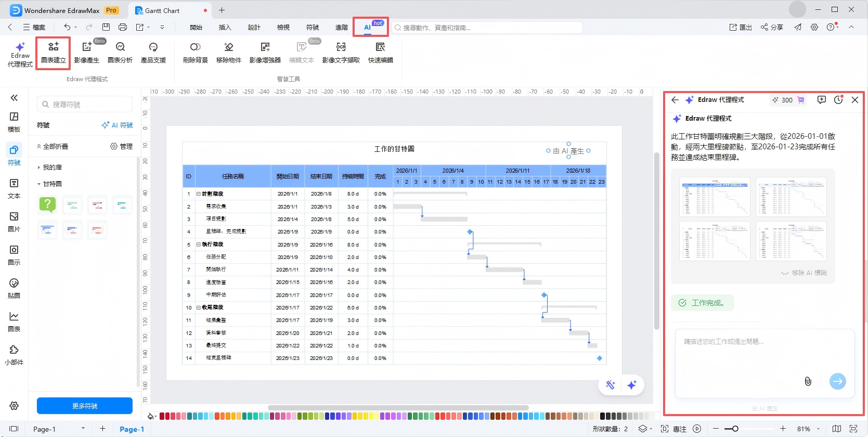The height and width of the screenshot is (437, 868).
Task: Click the 更多符號 more symbols button
Action: click(x=85, y=406)
